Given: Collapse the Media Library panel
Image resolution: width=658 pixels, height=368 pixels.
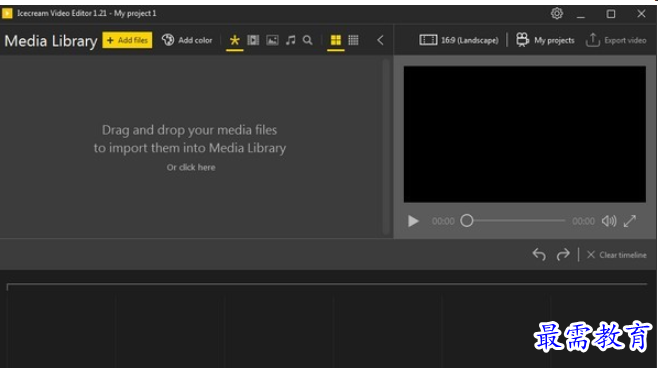Looking at the screenshot, I should tap(380, 40).
